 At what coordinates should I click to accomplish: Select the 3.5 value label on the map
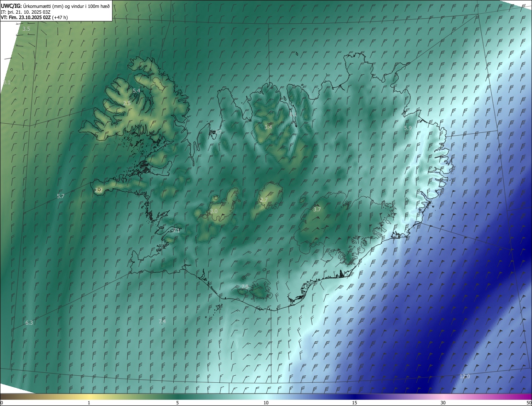(x=26, y=29)
